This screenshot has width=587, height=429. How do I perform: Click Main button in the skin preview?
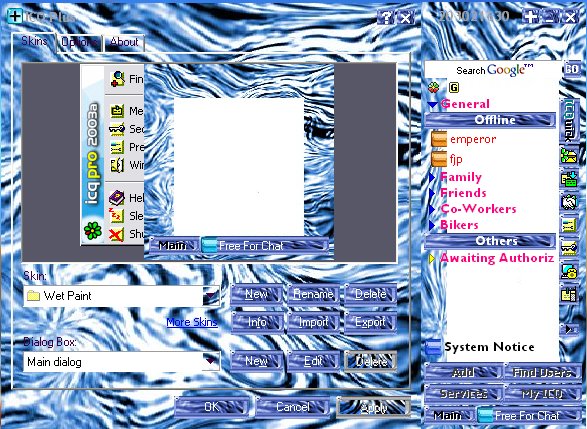(173, 246)
